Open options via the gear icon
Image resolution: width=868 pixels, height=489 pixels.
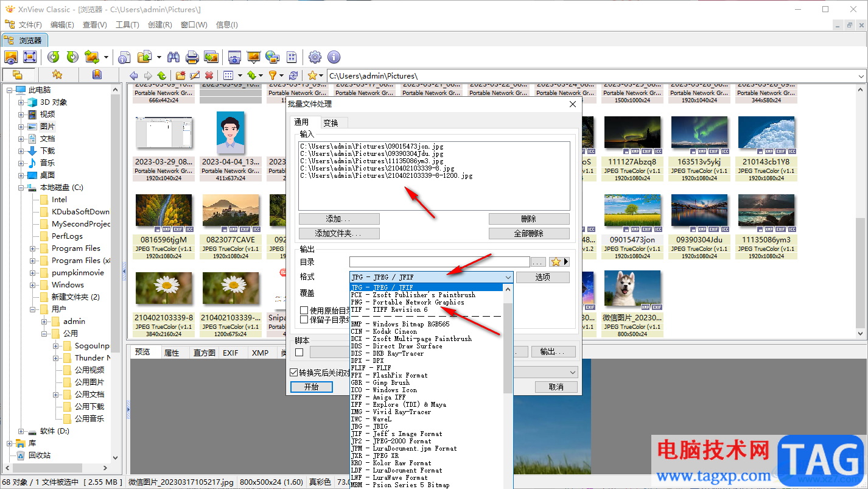tap(315, 57)
